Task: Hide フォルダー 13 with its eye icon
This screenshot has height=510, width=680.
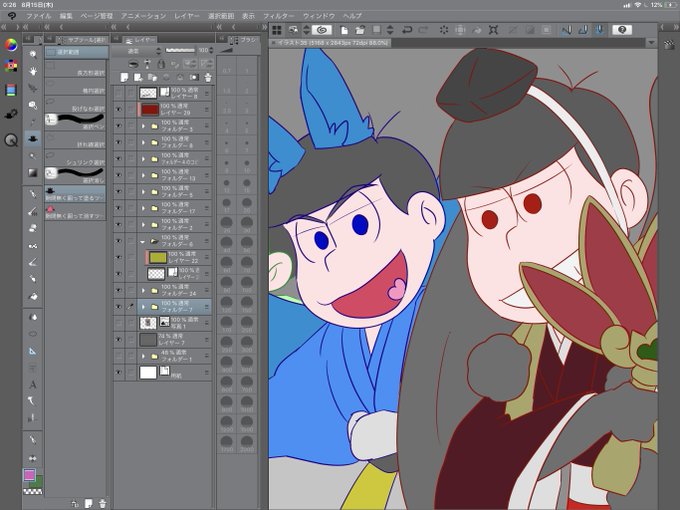Action: (119, 175)
